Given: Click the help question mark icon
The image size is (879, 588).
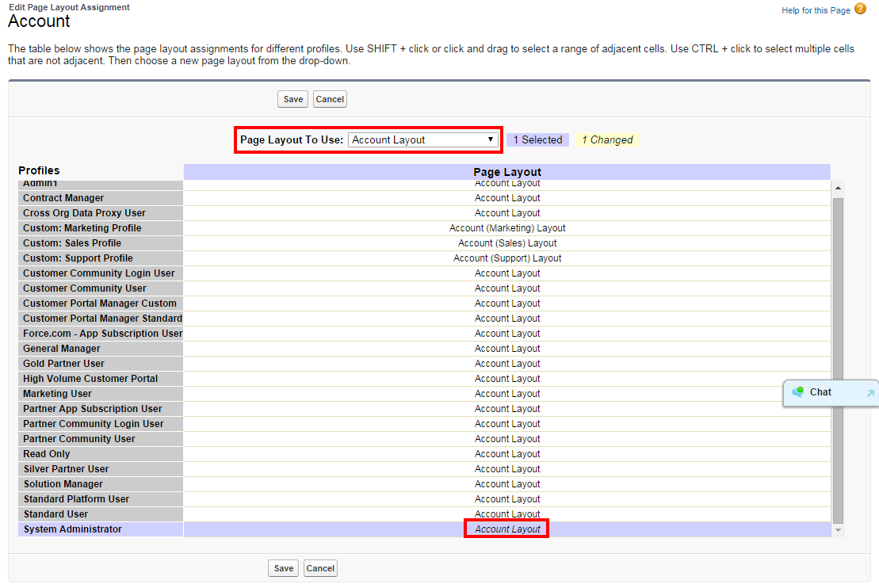Looking at the screenshot, I should click(x=861, y=10).
